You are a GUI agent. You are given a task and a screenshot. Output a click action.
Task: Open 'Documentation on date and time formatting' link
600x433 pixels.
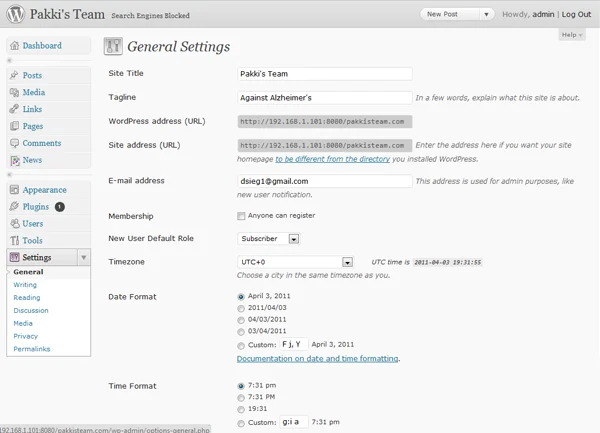pyautogui.click(x=318, y=359)
